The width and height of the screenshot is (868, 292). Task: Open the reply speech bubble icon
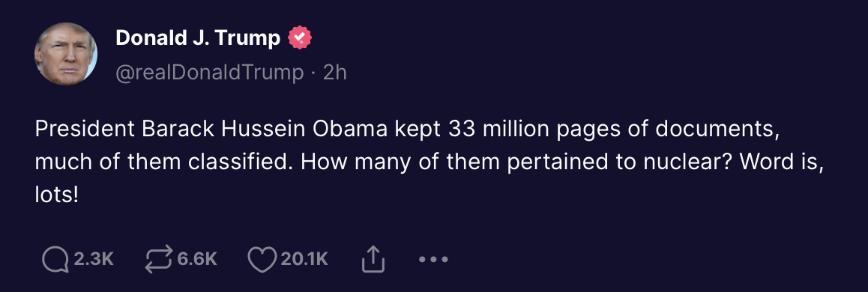pyautogui.click(x=55, y=259)
